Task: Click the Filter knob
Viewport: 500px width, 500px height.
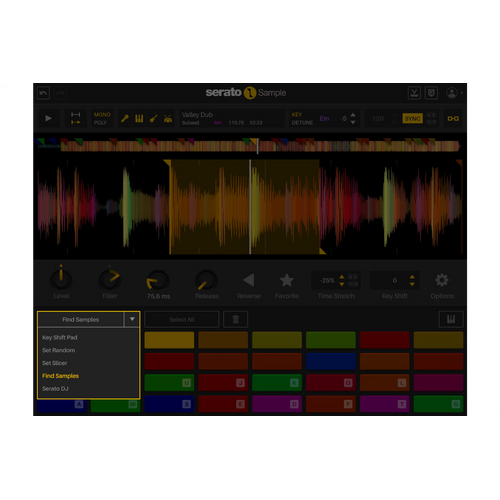Action: click(x=110, y=279)
